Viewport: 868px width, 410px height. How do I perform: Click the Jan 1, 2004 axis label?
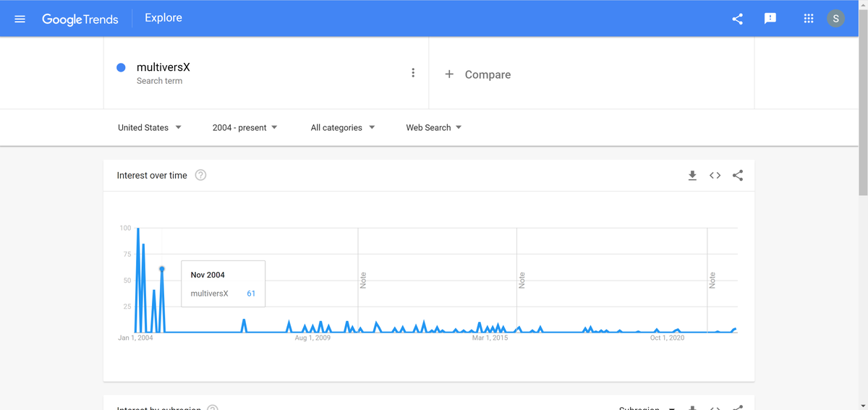(135, 338)
